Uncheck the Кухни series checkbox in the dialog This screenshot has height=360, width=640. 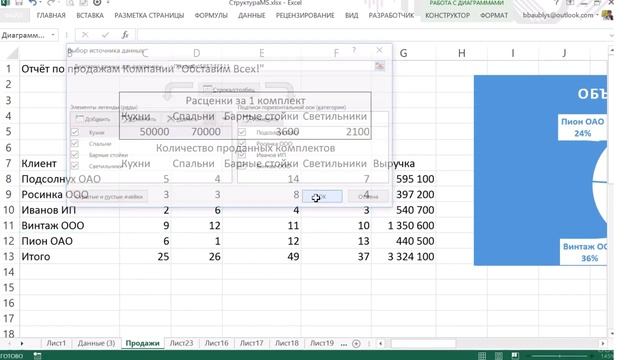coord(75,132)
